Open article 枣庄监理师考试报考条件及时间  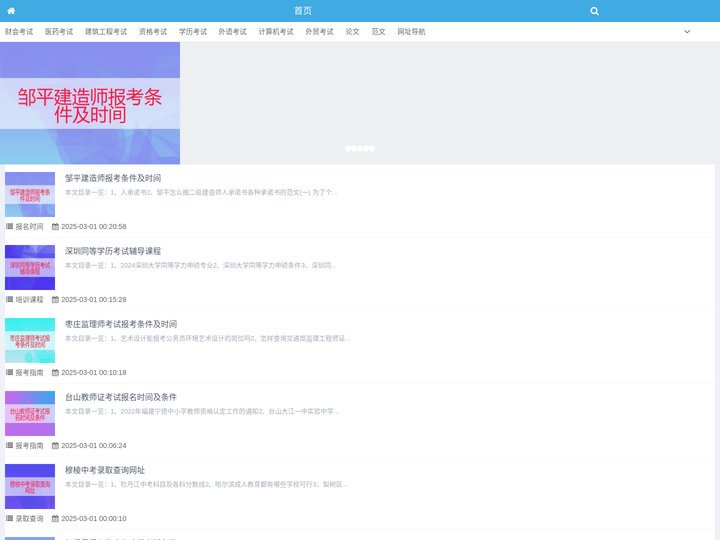[x=121, y=324]
